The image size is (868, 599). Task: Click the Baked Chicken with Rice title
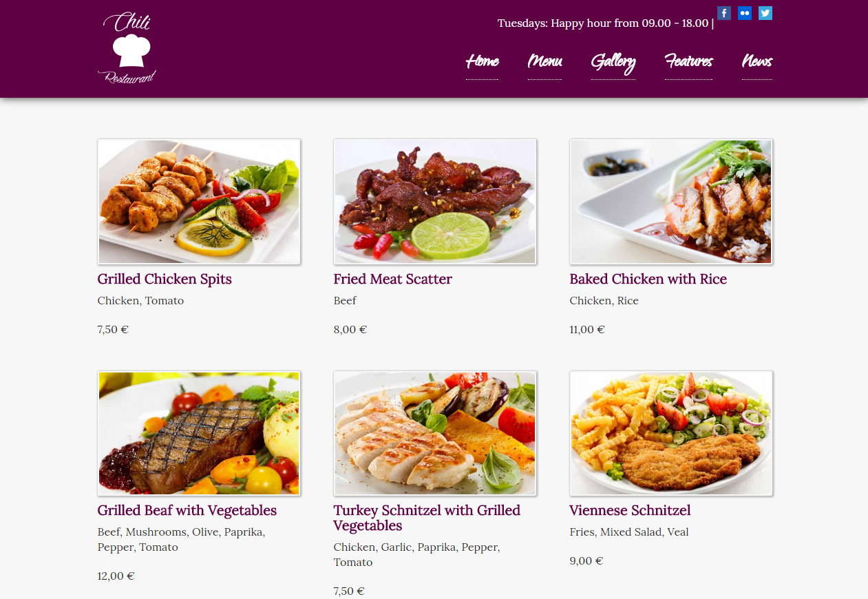648,279
